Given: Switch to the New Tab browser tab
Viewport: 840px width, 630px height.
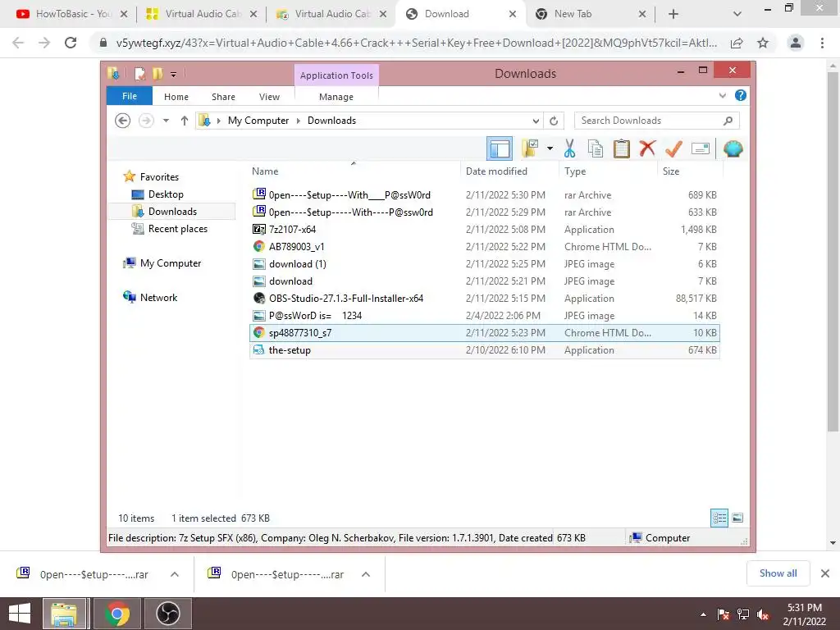Looking at the screenshot, I should [591, 14].
